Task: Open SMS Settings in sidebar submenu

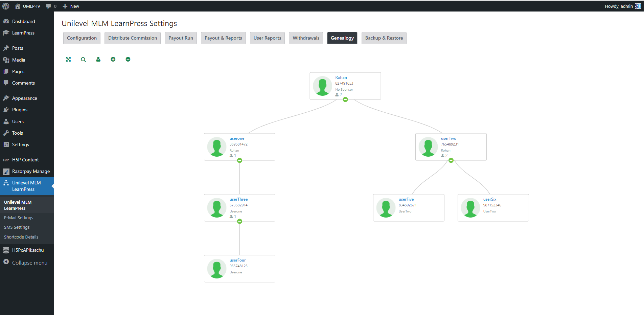Action: point(17,227)
